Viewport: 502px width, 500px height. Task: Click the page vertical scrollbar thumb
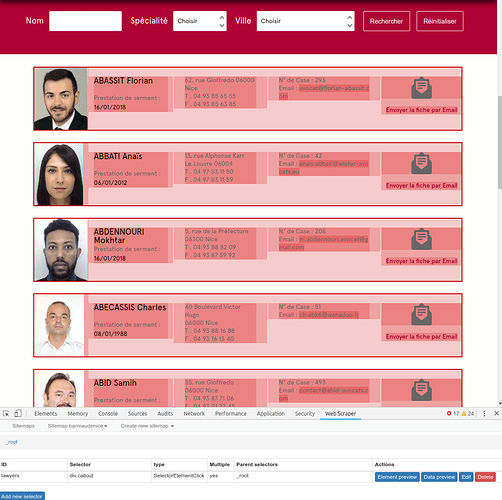[500, 143]
